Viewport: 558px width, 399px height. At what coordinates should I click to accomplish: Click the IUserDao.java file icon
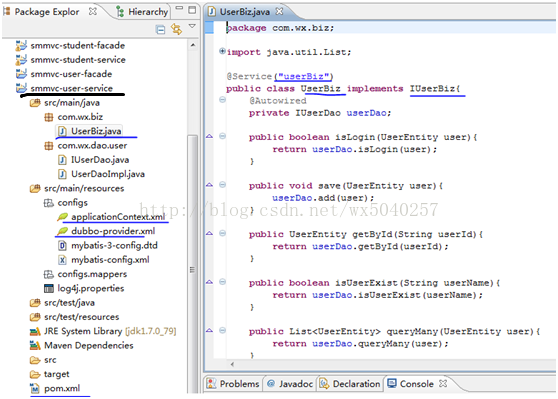(62, 160)
